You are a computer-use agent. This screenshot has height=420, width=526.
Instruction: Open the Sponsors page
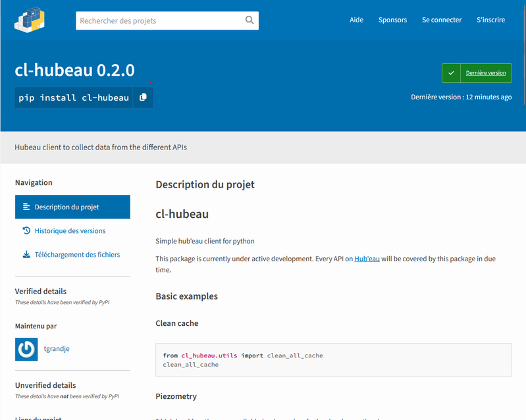(x=392, y=20)
